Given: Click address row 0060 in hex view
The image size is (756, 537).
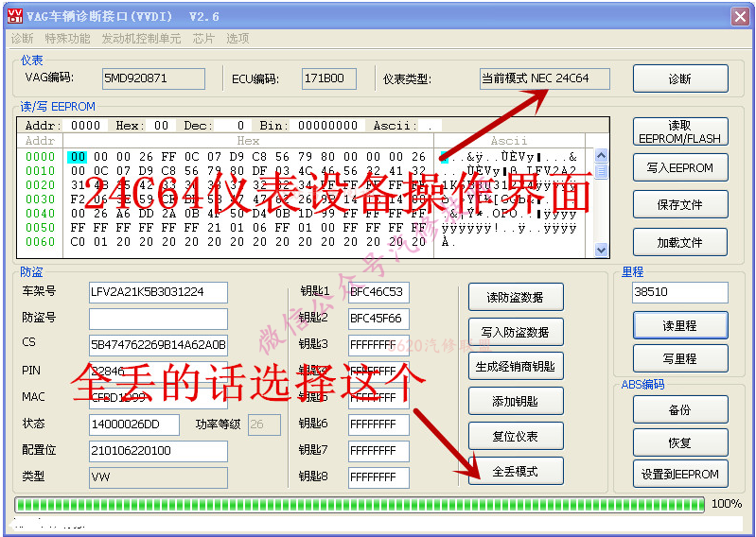Looking at the screenshot, I should point(41,242).
